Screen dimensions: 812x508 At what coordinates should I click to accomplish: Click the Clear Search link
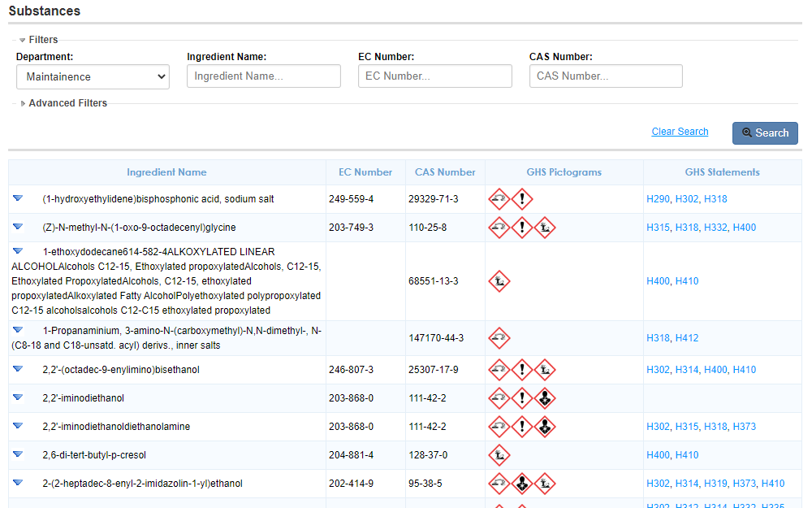(680, 132)
